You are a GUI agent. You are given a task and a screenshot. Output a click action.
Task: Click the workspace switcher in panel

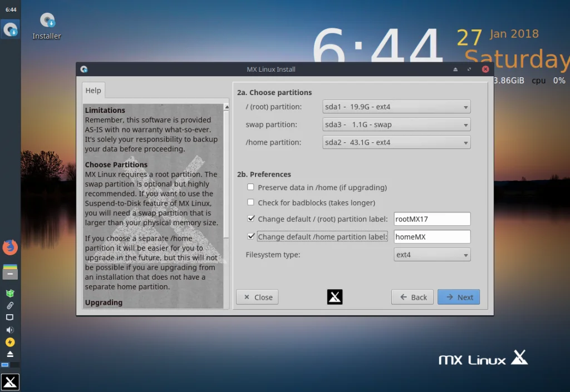tap(10, 365)
